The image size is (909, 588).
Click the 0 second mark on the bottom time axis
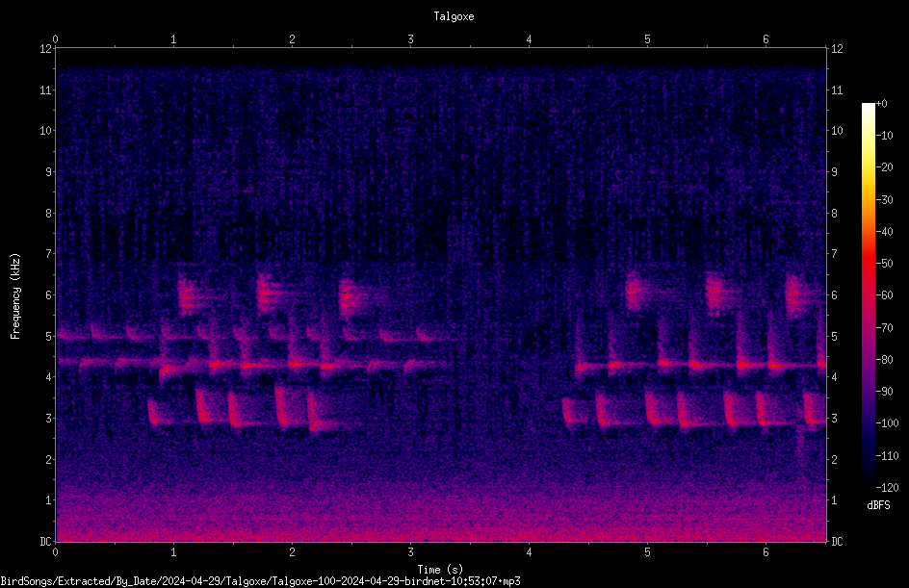pyautogui.click(x=55, y=552)
